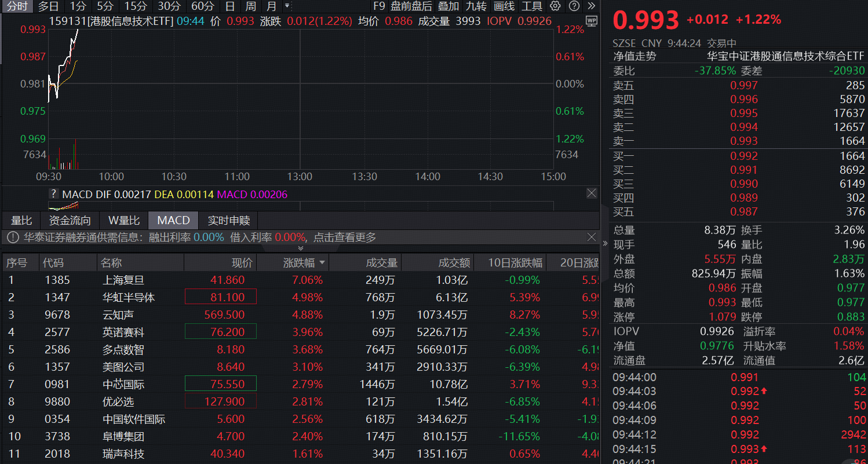Switch chart to 分时 intraday mode
The height and width of the screenshot is (464, 868).
click(16, 6)
